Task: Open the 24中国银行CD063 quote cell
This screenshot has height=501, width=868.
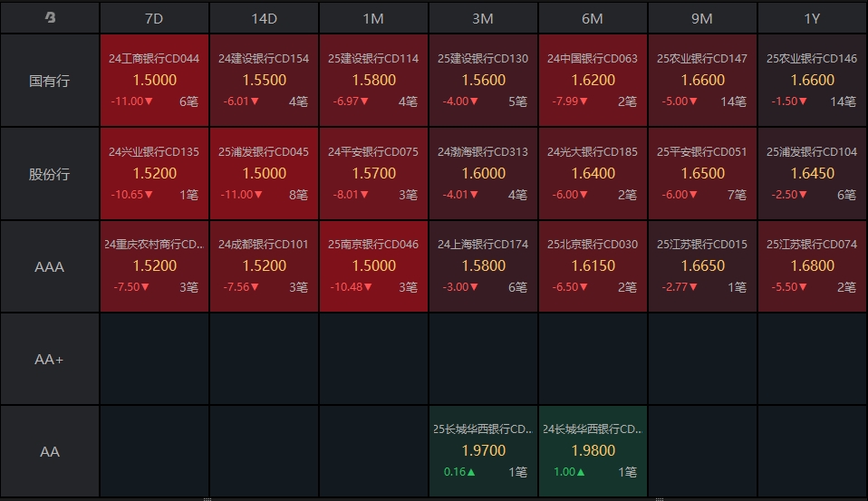Action: 593,81
